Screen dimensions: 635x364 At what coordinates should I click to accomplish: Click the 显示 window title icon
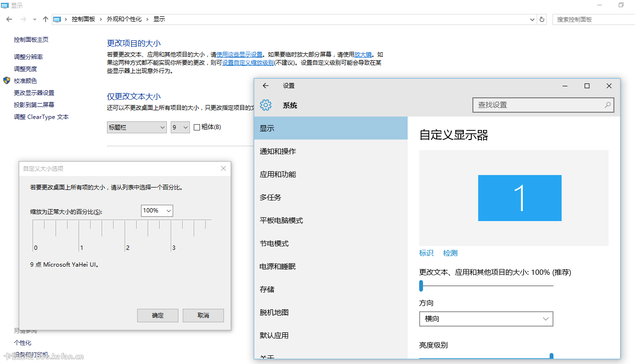tap(5, 5)
